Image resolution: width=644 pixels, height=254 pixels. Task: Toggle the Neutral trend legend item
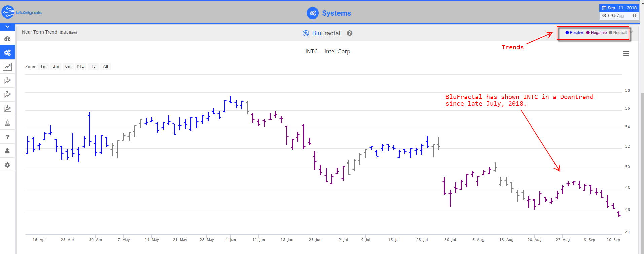[618, 33]
